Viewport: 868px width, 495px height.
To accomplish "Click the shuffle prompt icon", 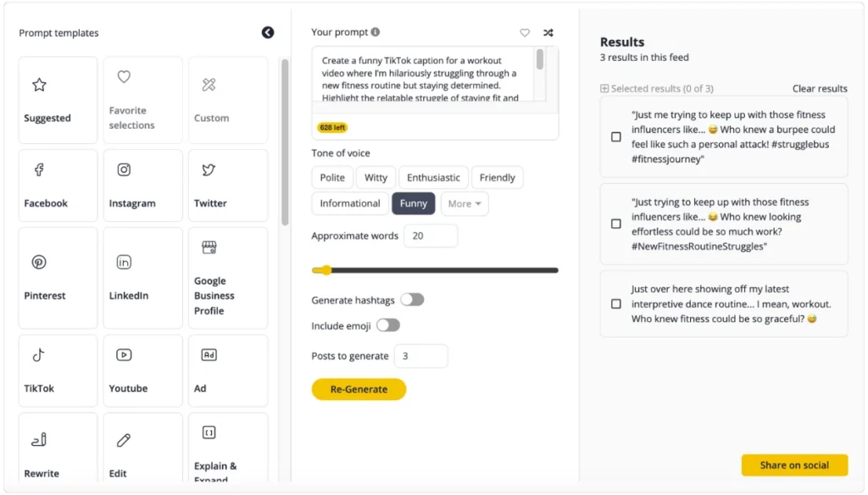I will 548,33.
